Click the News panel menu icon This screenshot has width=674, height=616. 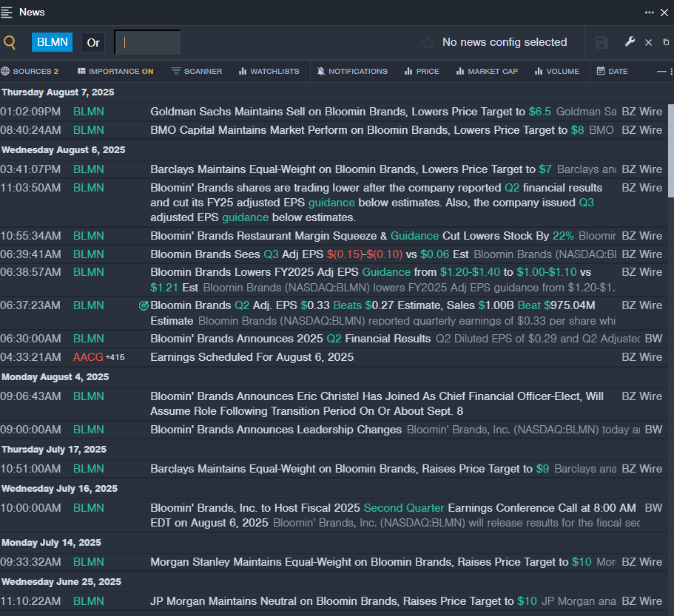tap(7, 12)
